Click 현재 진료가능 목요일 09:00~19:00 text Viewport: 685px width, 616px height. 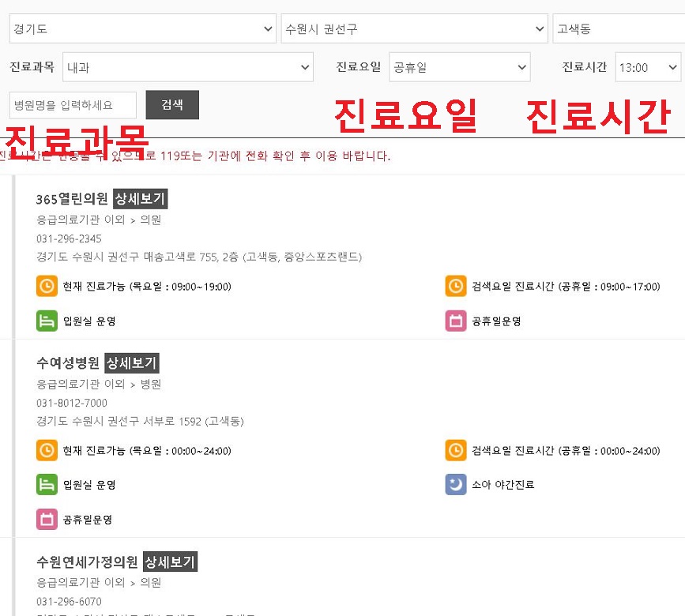pos(147,287)
